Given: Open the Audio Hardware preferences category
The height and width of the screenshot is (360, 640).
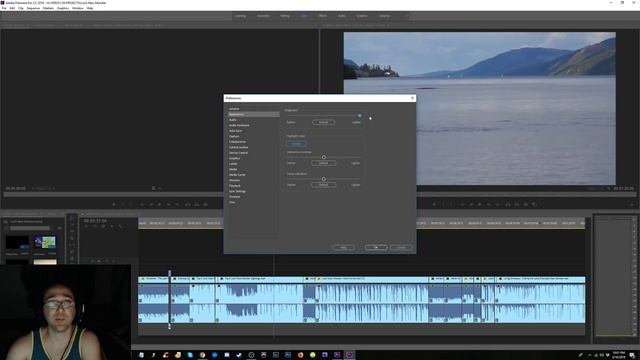Looking at the screenshot, I should click(x=239, y=125).
